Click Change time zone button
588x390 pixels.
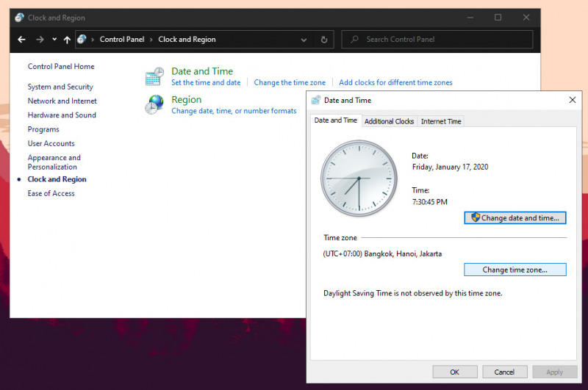pos(515,270)
